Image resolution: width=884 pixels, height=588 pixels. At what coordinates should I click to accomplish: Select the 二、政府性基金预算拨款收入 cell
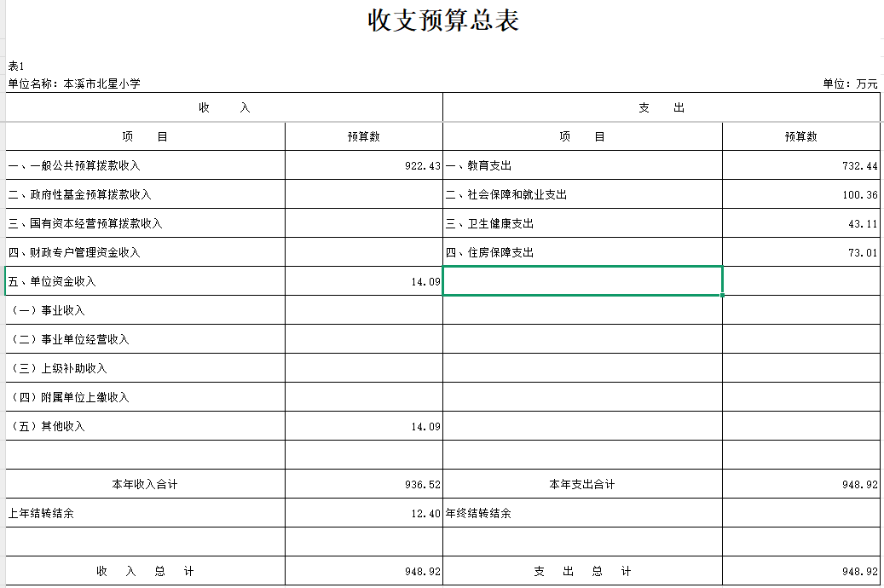146,194
